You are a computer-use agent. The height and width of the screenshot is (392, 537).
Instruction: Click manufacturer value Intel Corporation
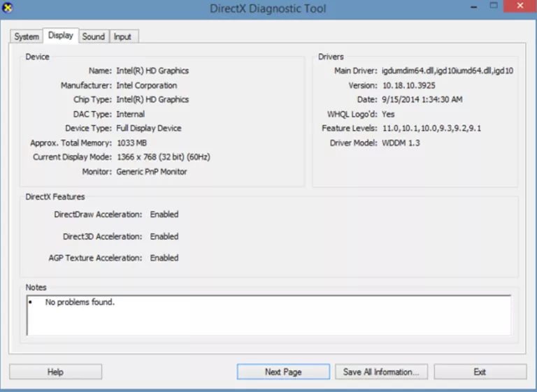147,85
